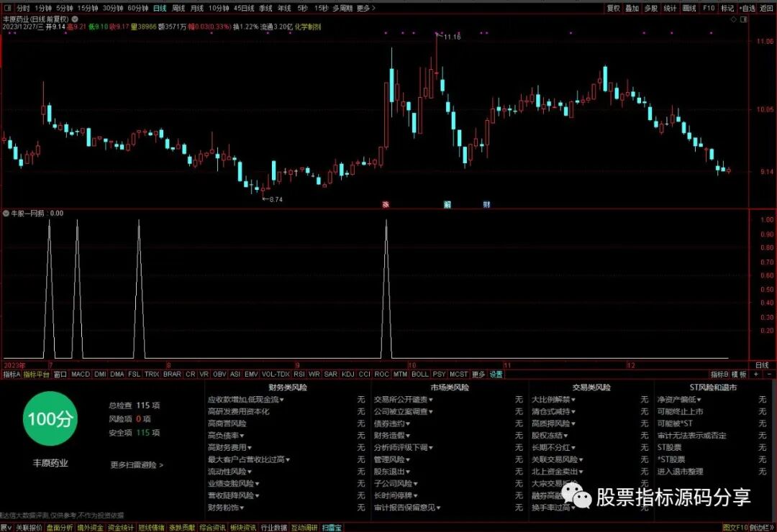Click the diamond icon at chart top-right
The image size is (777, 532).
coord(733,19)
